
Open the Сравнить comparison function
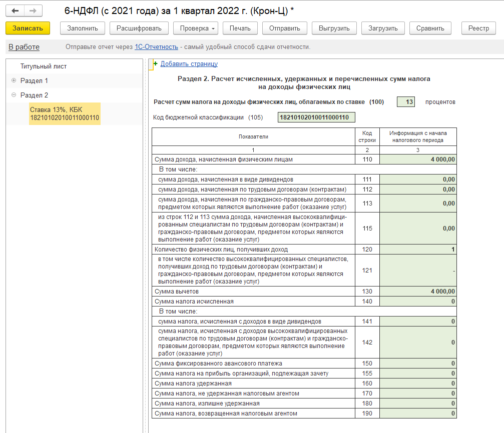(430, 28)
